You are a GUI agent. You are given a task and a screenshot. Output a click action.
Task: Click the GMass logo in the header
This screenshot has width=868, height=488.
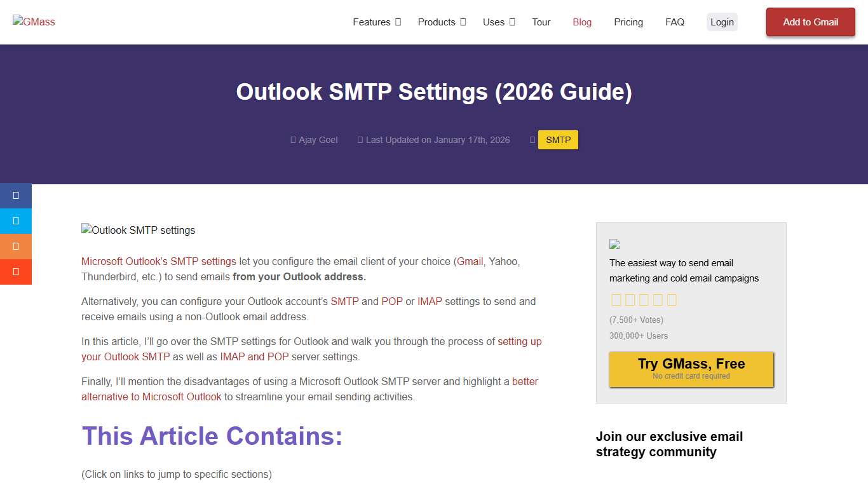[34, 22]
